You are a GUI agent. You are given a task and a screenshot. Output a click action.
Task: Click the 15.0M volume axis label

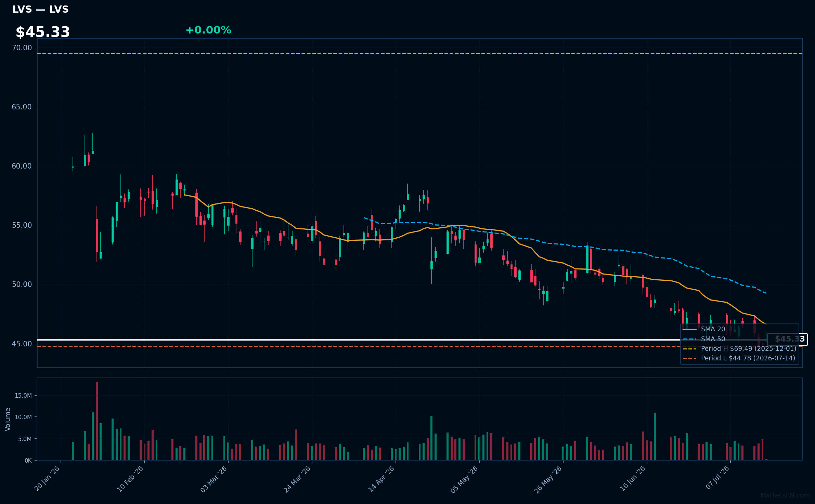[x=23, y=396]
